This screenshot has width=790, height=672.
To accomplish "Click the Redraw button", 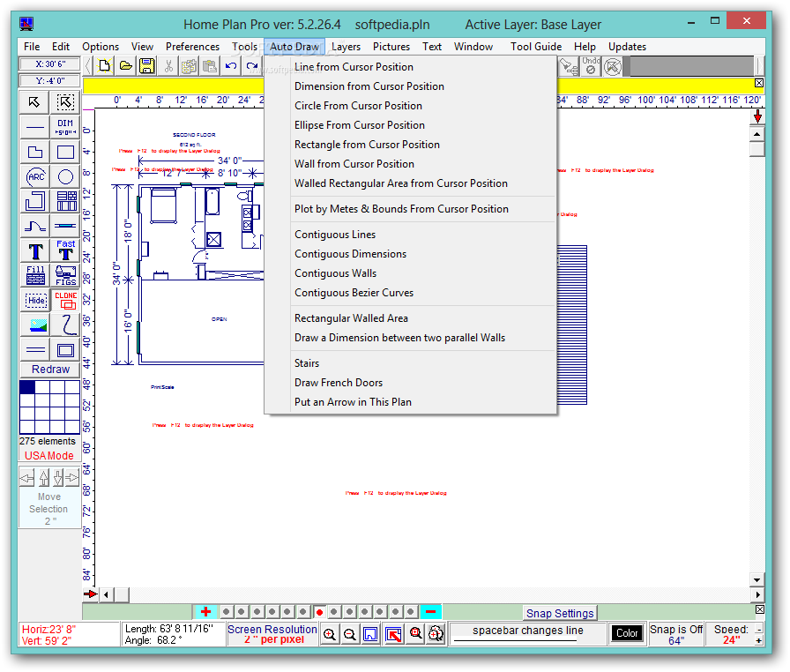I will point(50,370).
